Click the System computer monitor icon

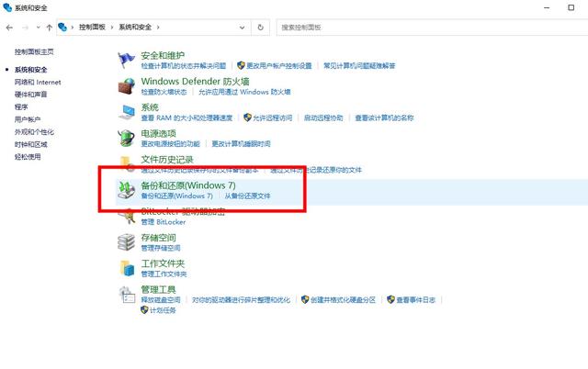pos(127,112)
